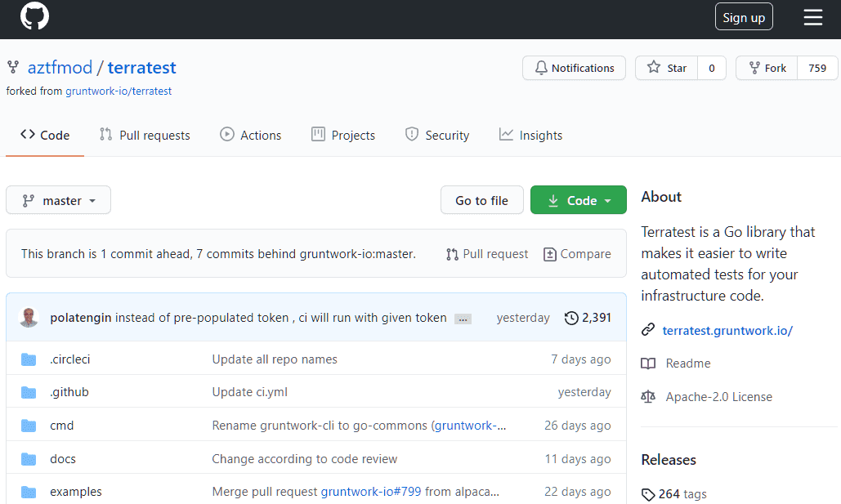
Task: Click the commit history clock icon
Action: tap(571, 318)
